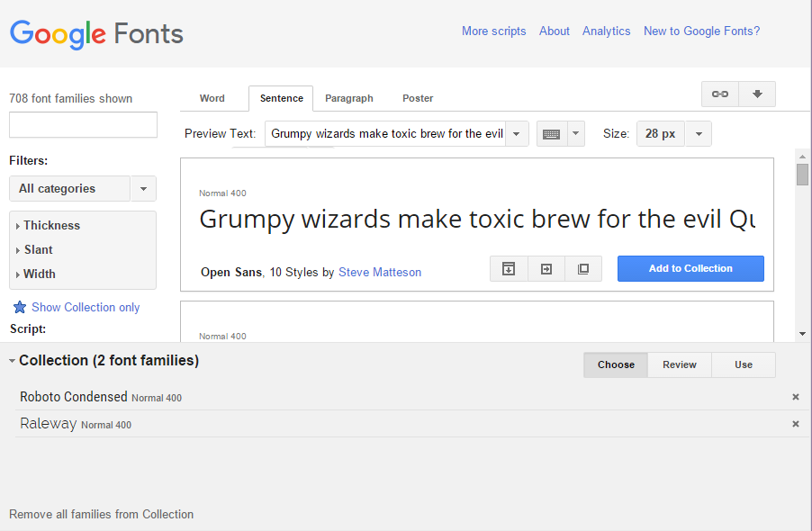Click the star icon beside Show Collection only
The image size is (812, 531).
pos(20,307)
